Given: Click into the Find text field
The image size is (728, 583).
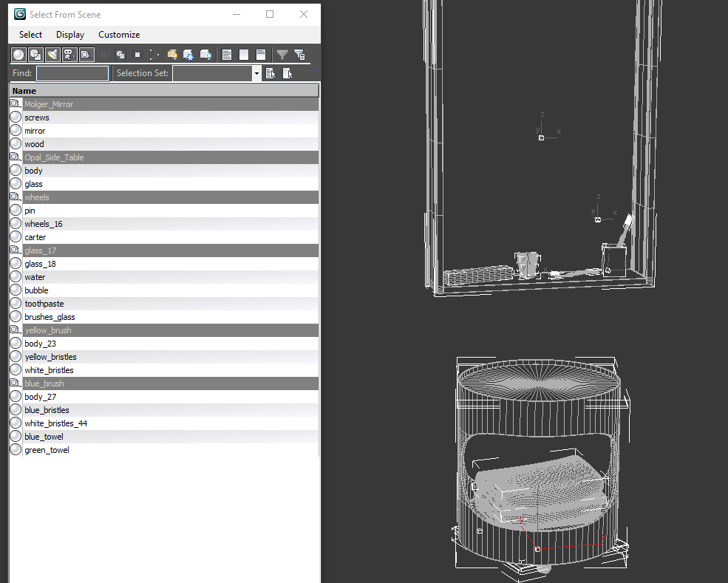Looking at the screenshot, I should 72,73.
